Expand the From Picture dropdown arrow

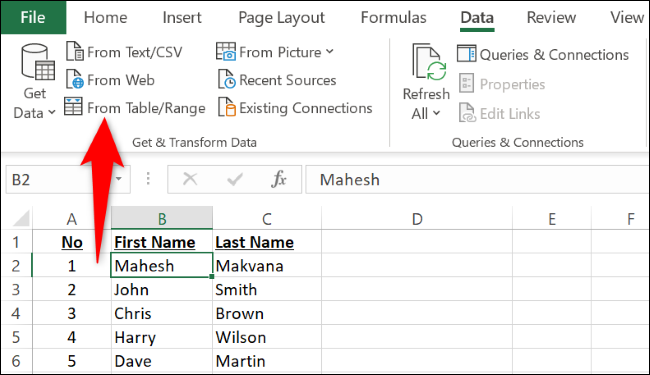point(330,51)
